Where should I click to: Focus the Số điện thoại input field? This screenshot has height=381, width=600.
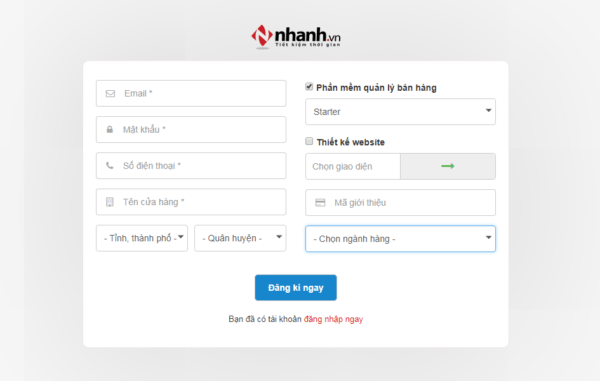(x=191, y=166)
